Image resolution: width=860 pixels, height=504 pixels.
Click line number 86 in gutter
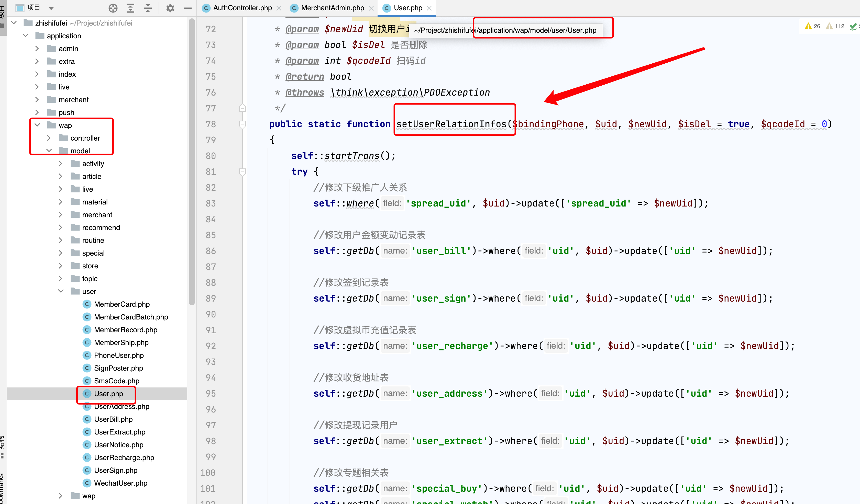click(211, 251)
